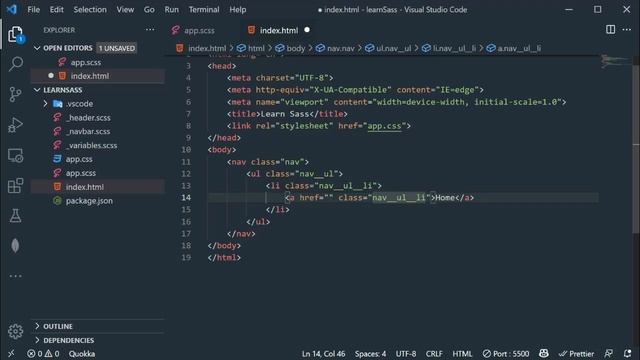Open _header.scss file

pos(88,118)
